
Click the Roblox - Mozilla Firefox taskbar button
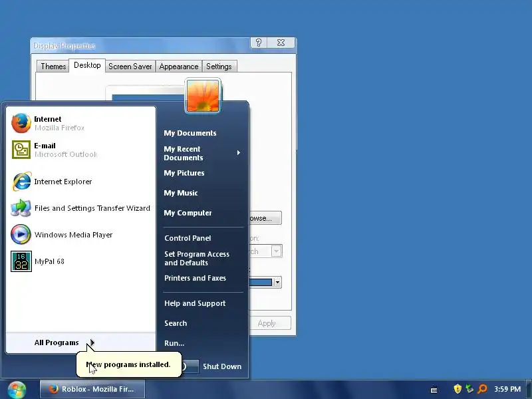[x=92, y=389]
